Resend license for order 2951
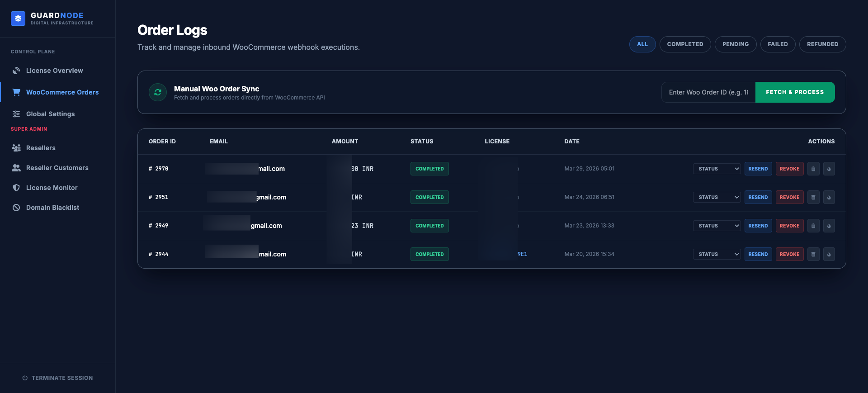 758,197
